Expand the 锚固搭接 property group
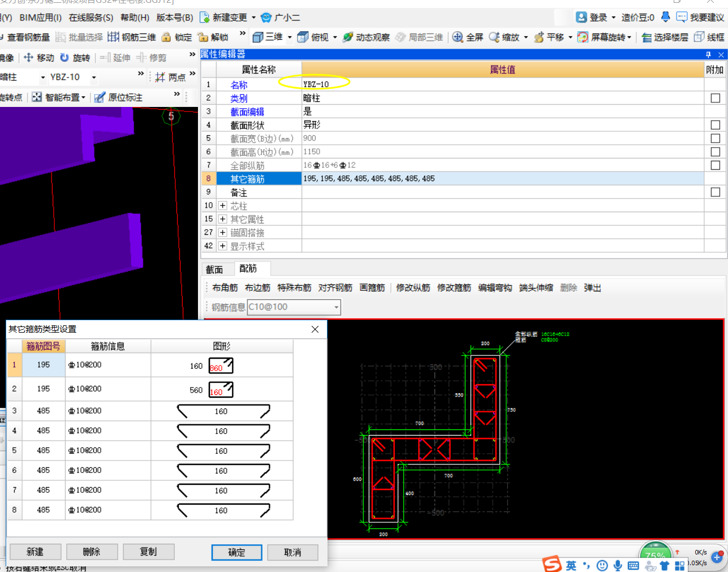Screen dimensions: 728x572 tap(223, 233)
